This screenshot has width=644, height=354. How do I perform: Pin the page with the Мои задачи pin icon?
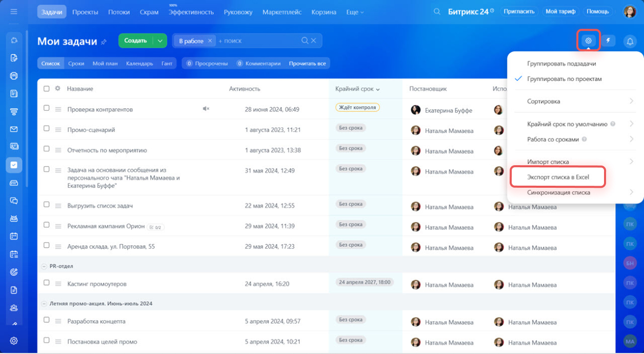click(104, 42)
